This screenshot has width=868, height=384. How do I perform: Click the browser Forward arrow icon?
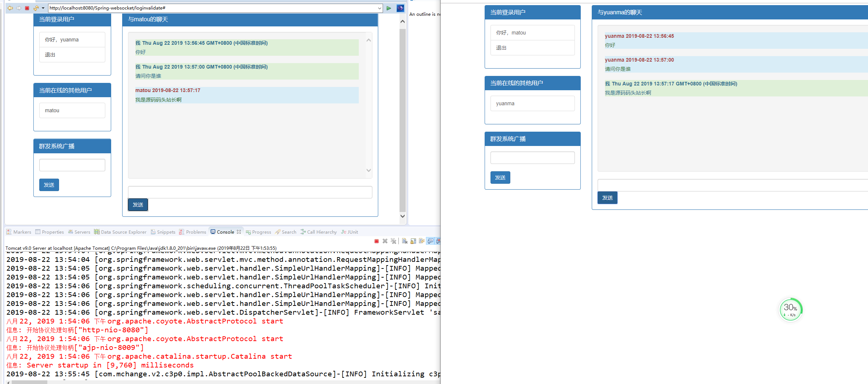[x=19, y=8]
